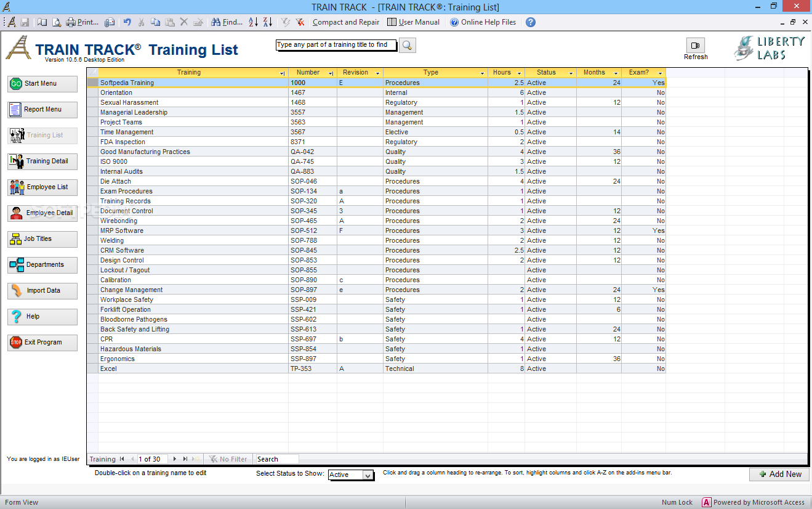The height and width of the screenshot is (509, 812).
Task: Click the Delete X toolbar icon
Action: pyautogui.click(x=183, y=22)
